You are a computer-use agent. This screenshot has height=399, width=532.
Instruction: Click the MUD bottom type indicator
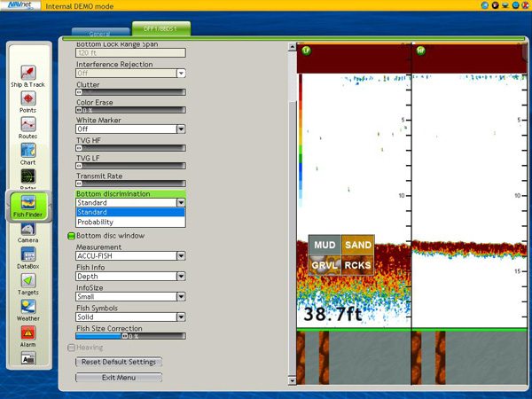(x=325, y=246)
